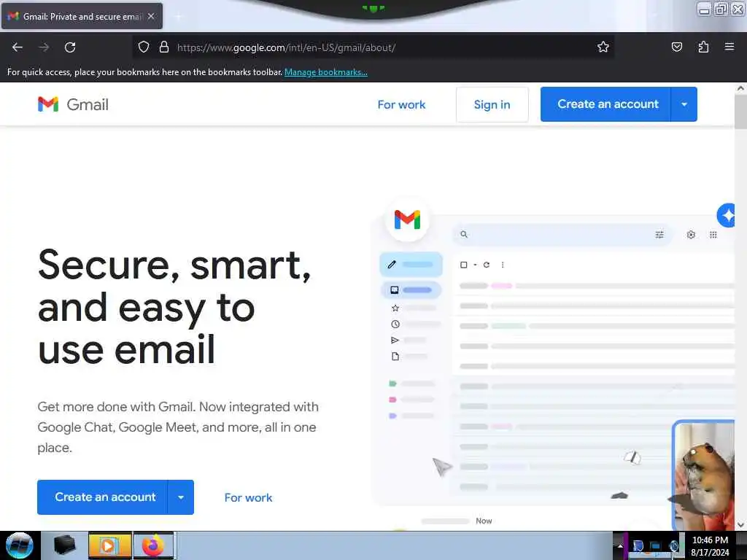The height and width of the screenshot is (560, 747).
Task: Open tracking protection shield icon
Action: (144, 47)
